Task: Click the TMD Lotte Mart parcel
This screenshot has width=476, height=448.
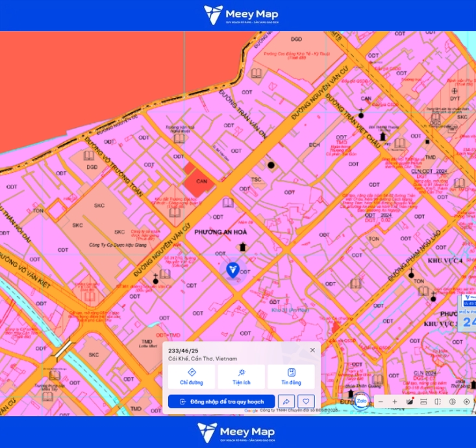Action: coord(147,343)
